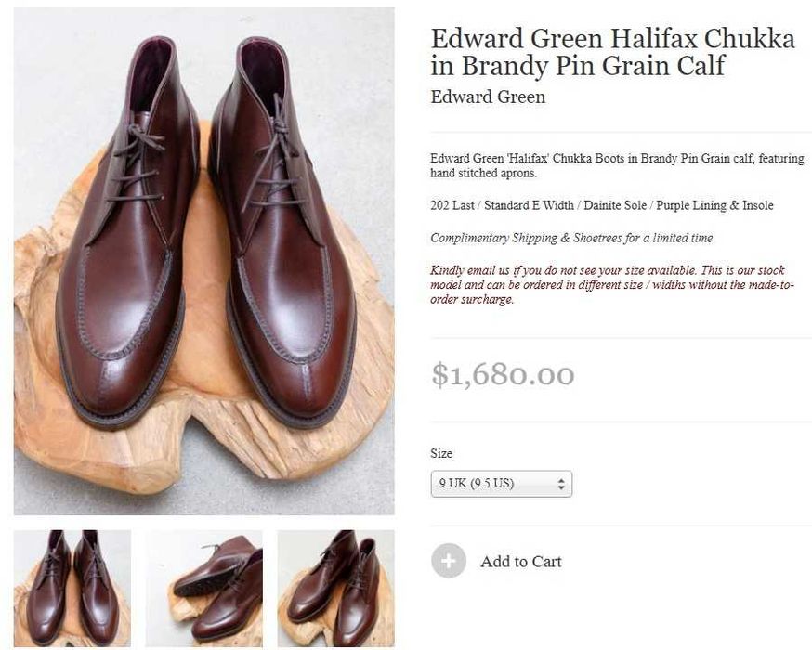Image resolution: width=812 pixels, height=650 pixels.
Task: Click the hand stitched aprons description paragraph
Action: [617, 165]
